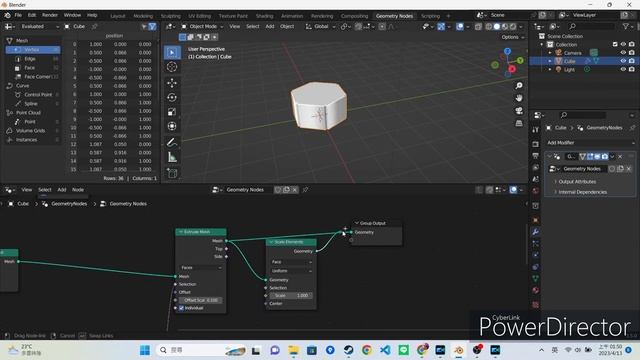Toggle the camera view icon in viewport
Image resolution: width=640 pixels, height=360 pixels.
coord(519,111)
